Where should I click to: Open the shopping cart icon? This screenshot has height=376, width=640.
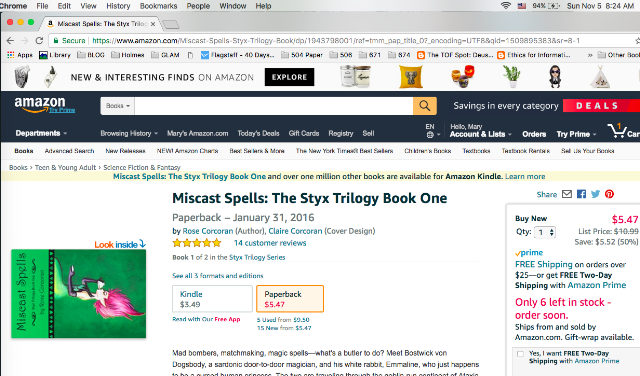[x=616, y=131]
